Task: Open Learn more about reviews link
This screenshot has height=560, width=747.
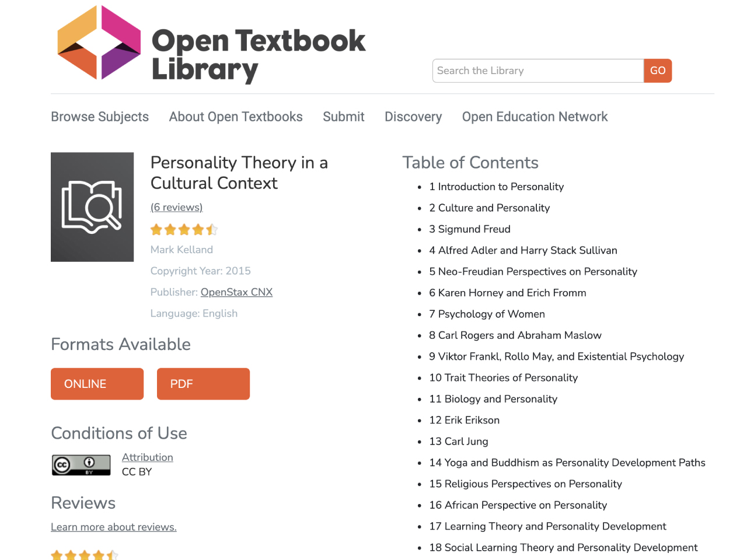Action: click(114, 527)
